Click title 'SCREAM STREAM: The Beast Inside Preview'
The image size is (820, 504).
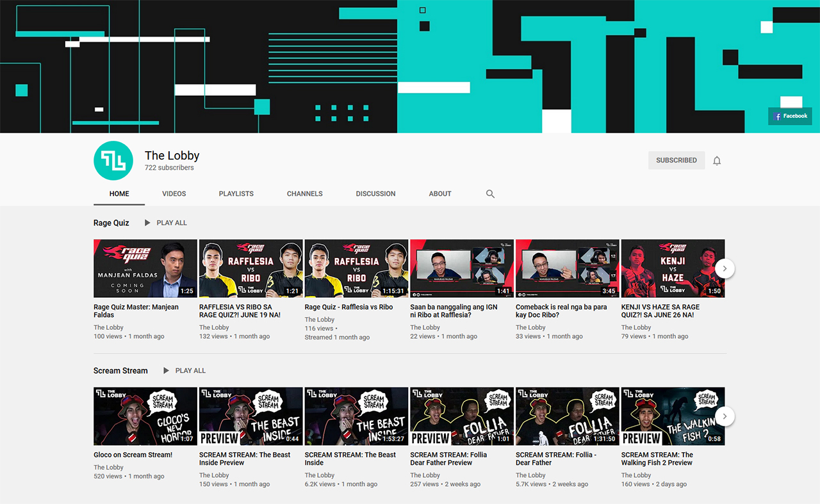point(245,459)
